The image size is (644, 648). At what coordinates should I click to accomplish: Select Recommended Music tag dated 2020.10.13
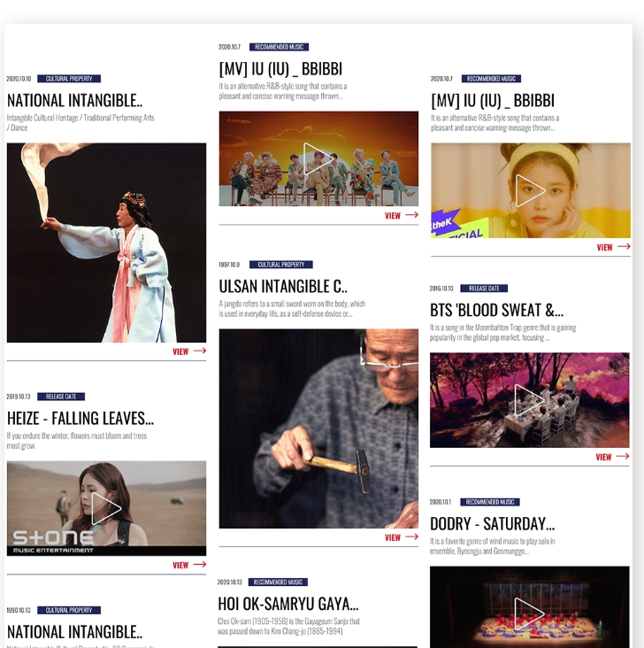(x=278, y=582)
